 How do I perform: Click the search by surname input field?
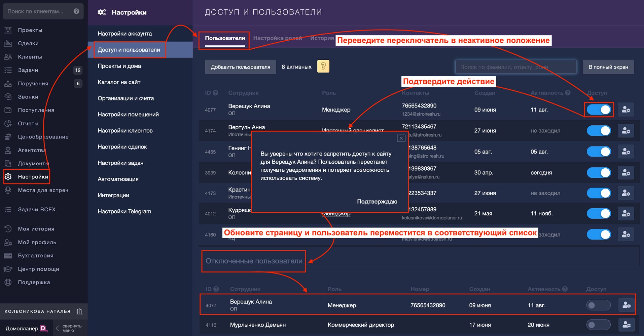coord(515,67)
